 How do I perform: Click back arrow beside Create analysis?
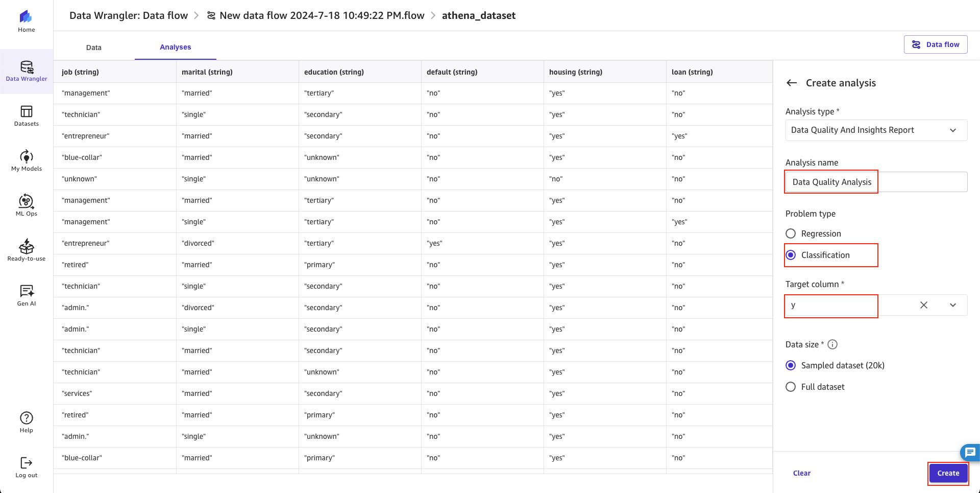(792, 83)
